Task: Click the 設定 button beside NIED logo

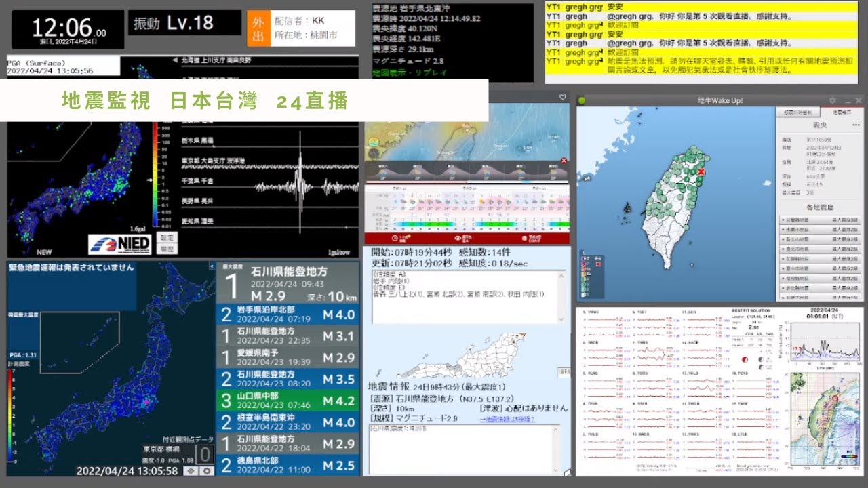Action: tap(167, 238)
